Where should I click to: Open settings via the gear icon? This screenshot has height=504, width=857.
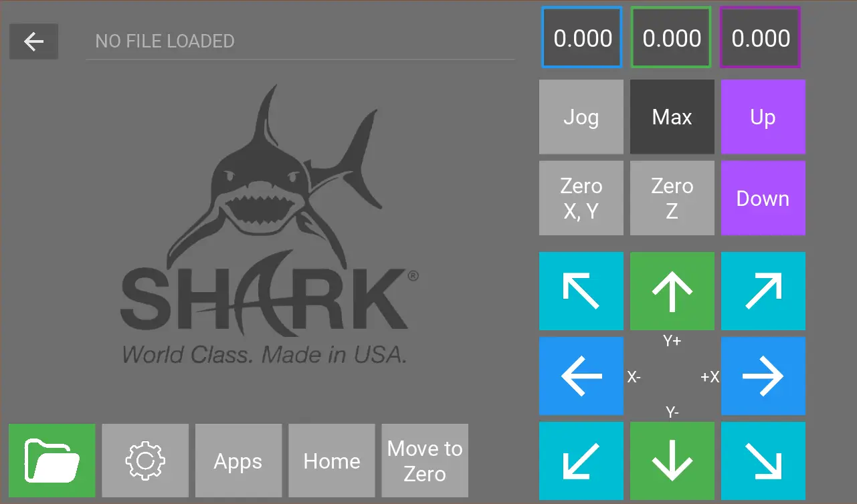(x=145, y=461)
